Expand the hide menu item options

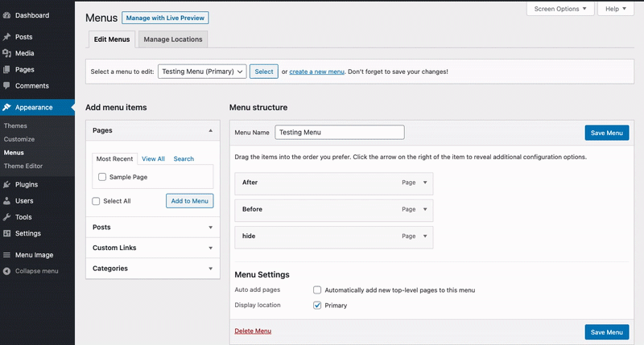[425, 236]
